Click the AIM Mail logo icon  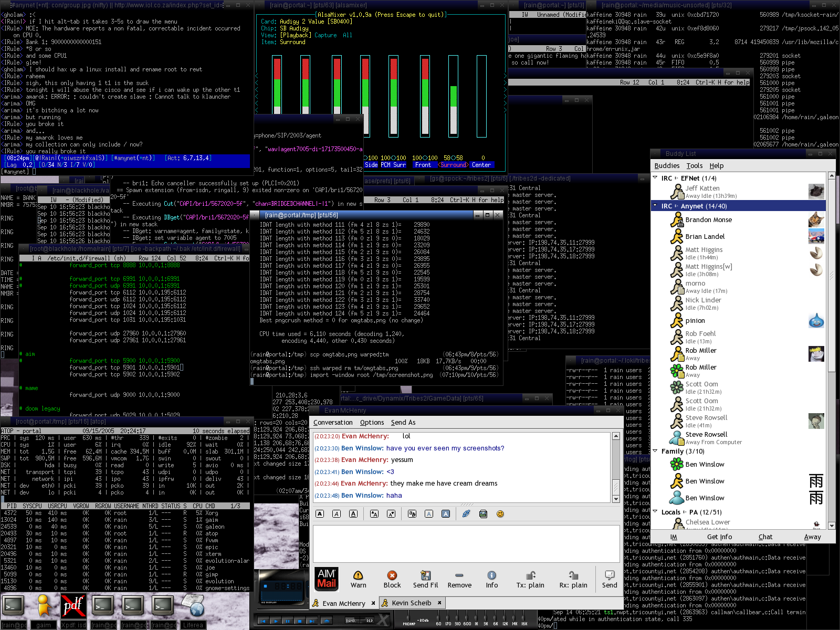[327, 579]
